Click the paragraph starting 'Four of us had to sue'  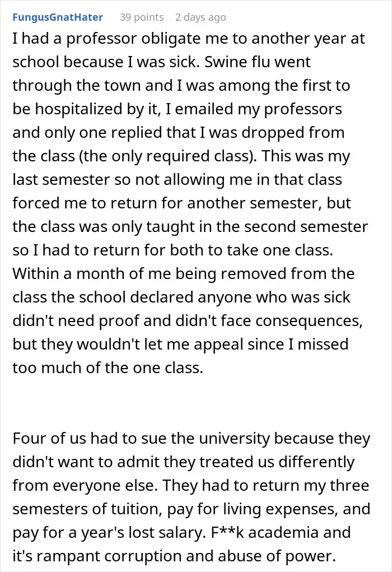click(192, 497)
